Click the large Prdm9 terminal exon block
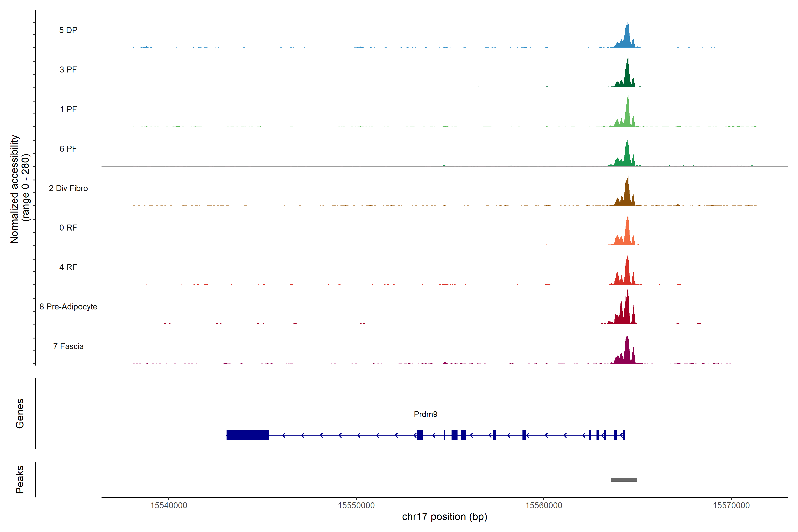This screenshot has height=532, width=798. (248, 435)
